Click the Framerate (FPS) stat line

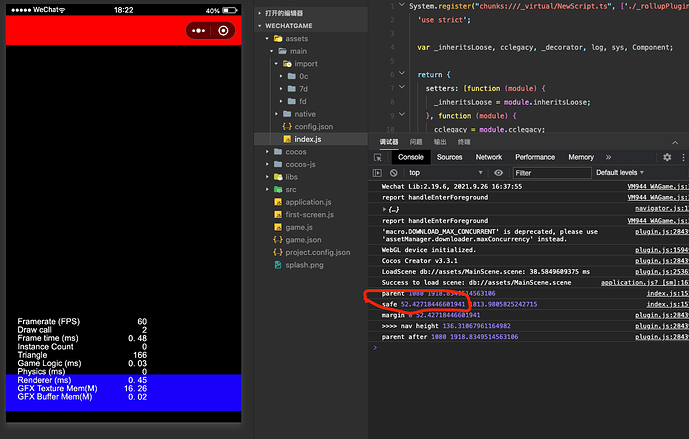pyautogui.click(x=82, y=322)
